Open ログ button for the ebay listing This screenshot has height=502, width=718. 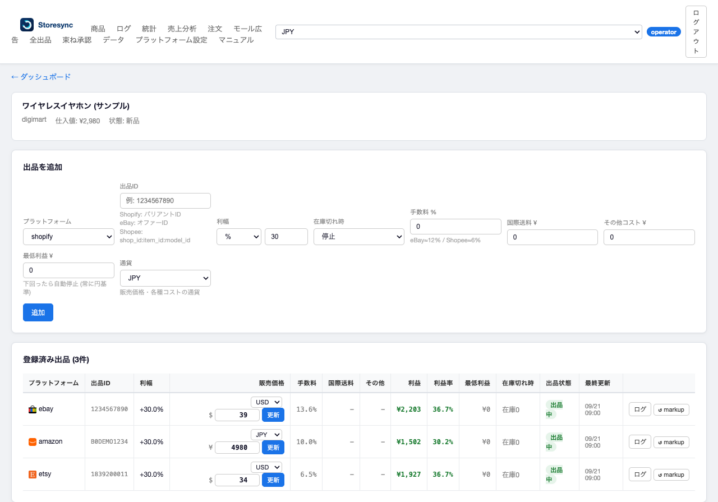click(x=640, y=409)
